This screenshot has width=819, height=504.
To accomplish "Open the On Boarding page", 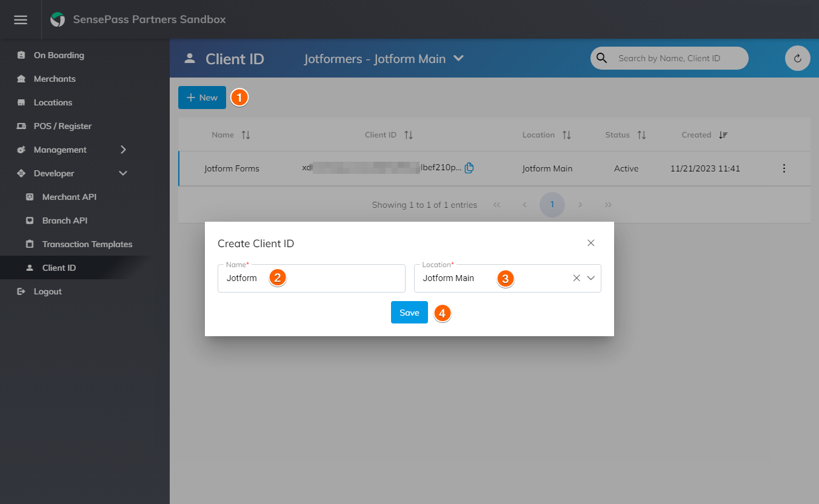I will (59, 55).
